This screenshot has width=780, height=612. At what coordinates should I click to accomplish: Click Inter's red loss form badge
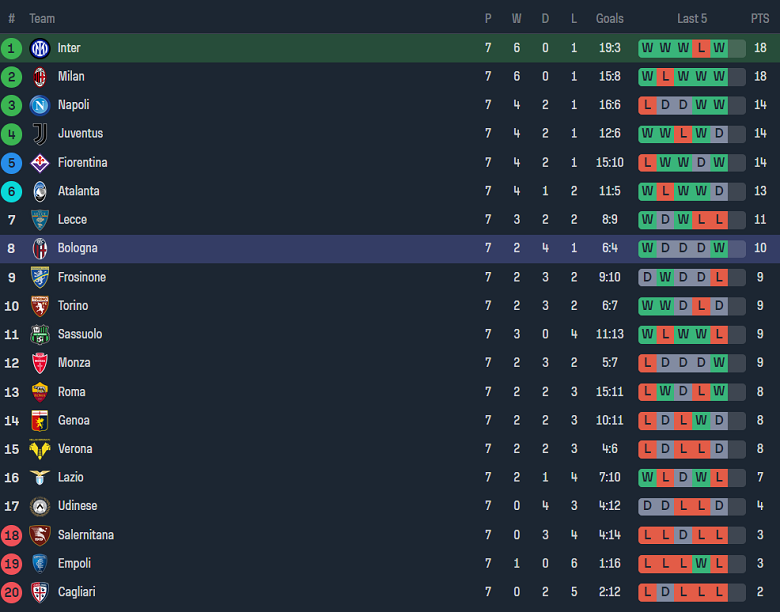point(701,48)
